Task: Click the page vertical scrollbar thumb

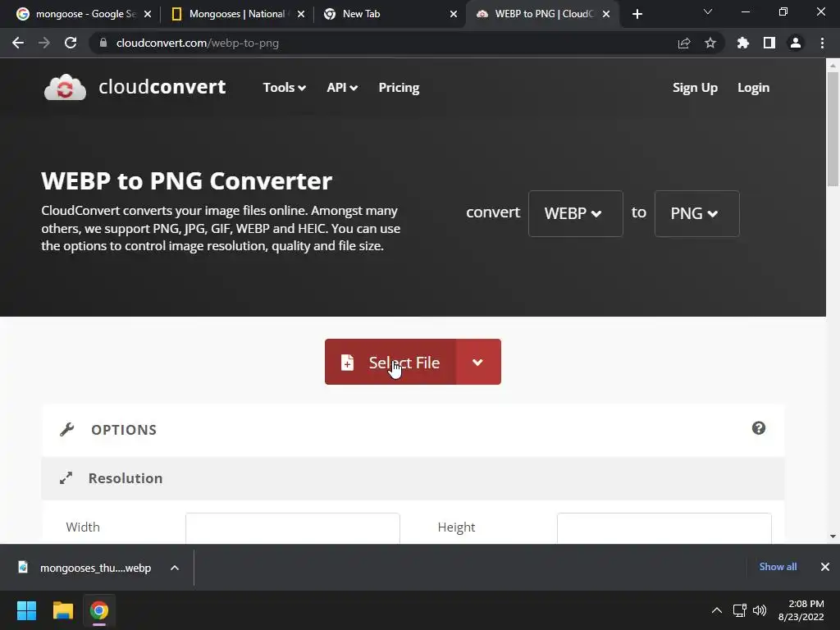Action: [833, 129]
